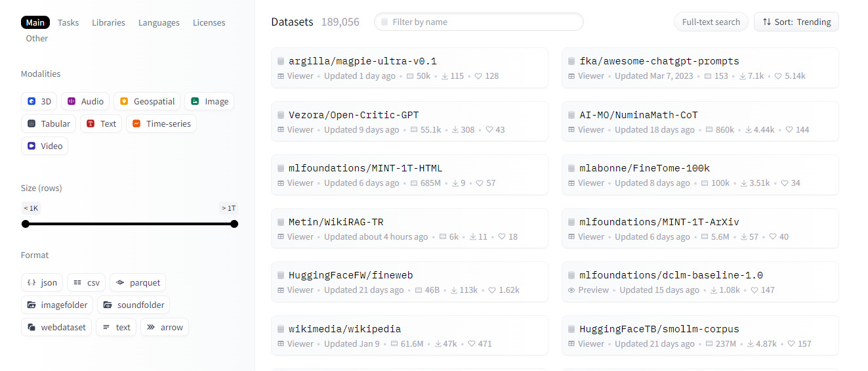Click download icon on HuggingFaceFW/fineweb card
The height and width of the screenshot is (371, 868).
tap(453, 290)
